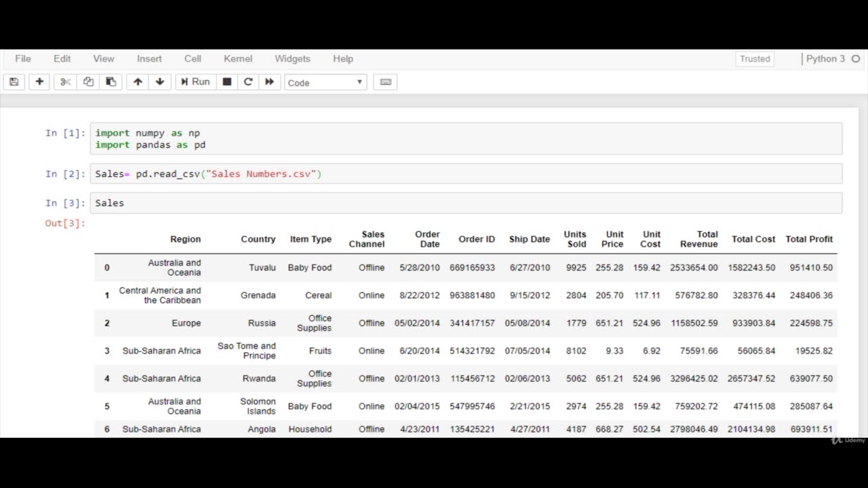The width and height of the screenshot is (868, 488).
Task: Open the Widgets menu
Action: coord(292,59)
